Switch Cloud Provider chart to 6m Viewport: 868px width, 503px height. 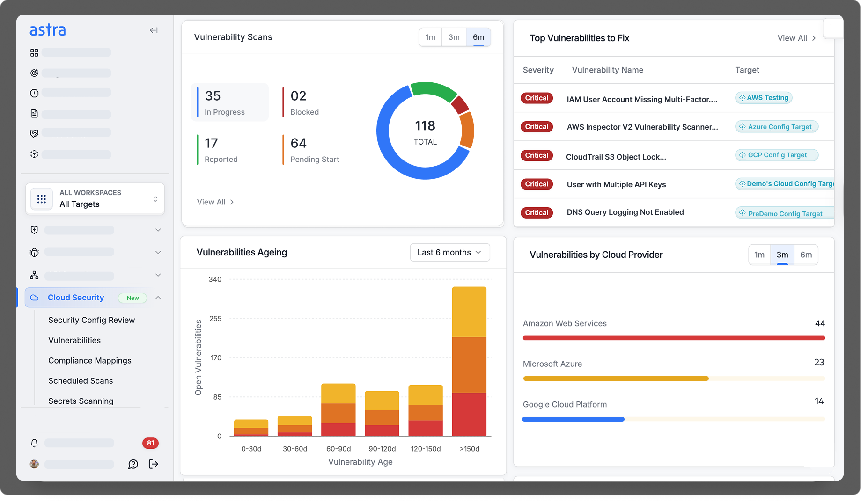806,255
